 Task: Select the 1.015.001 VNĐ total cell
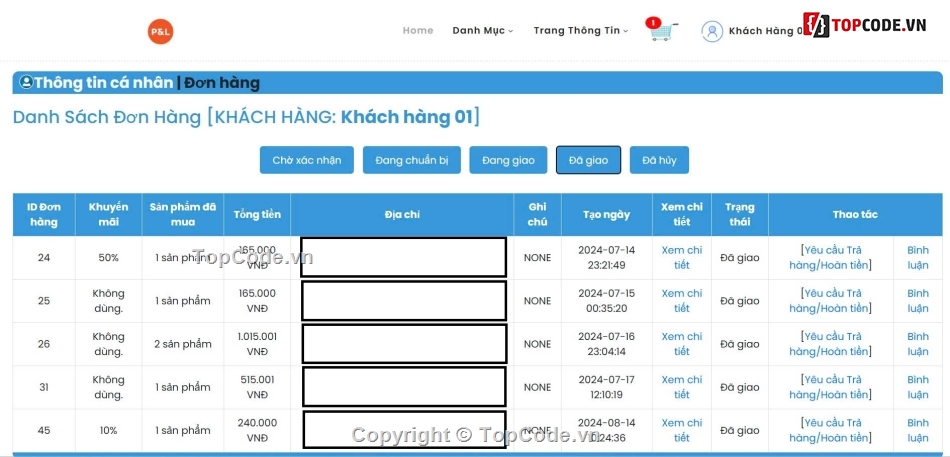coord(257,344)
